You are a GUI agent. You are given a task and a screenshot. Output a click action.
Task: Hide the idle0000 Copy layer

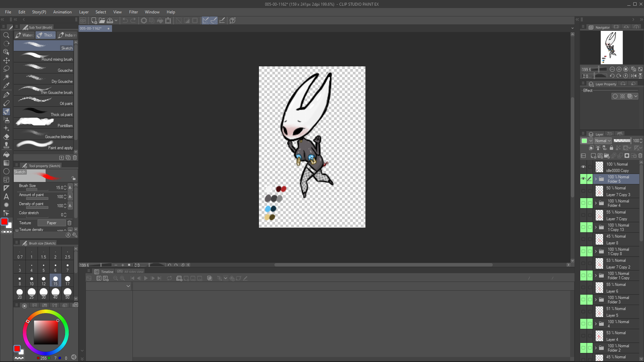[583, 167]
